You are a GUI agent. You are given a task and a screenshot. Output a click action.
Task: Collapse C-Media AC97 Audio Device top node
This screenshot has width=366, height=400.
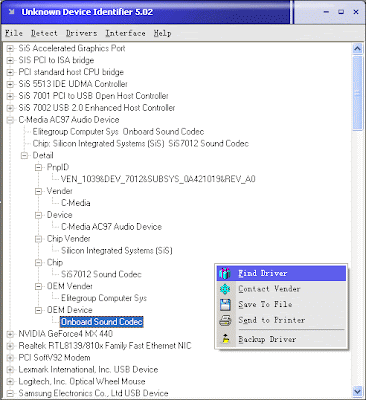click(x=10, y=120)
